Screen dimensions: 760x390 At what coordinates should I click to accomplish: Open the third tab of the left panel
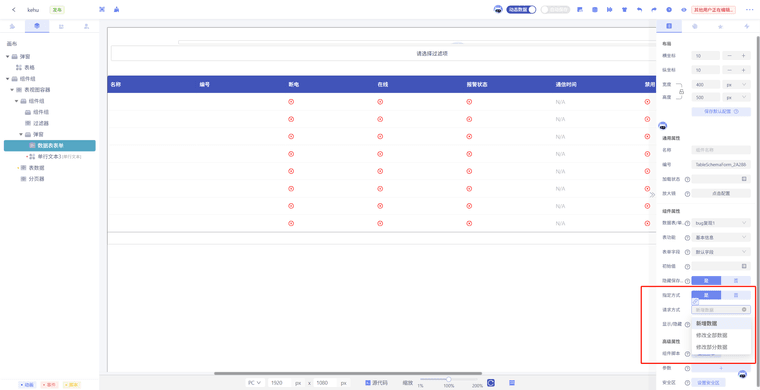pyautogui.click(x=62, y=26)
